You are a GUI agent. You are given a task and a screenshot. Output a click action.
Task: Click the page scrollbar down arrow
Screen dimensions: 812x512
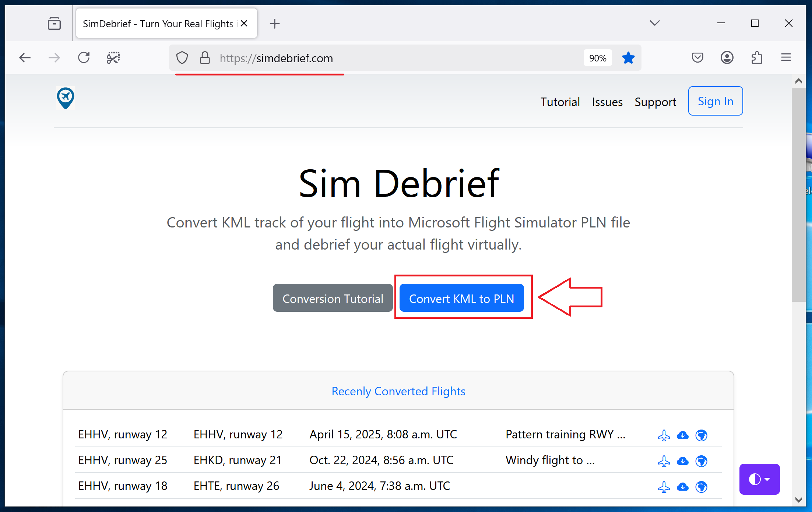tap(799, 500)
